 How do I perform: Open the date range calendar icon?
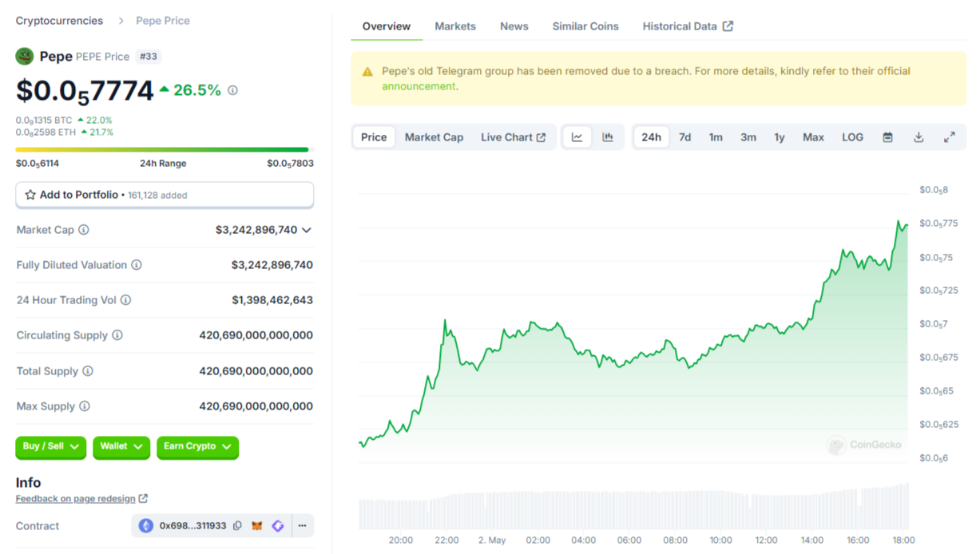pos(887,137)
